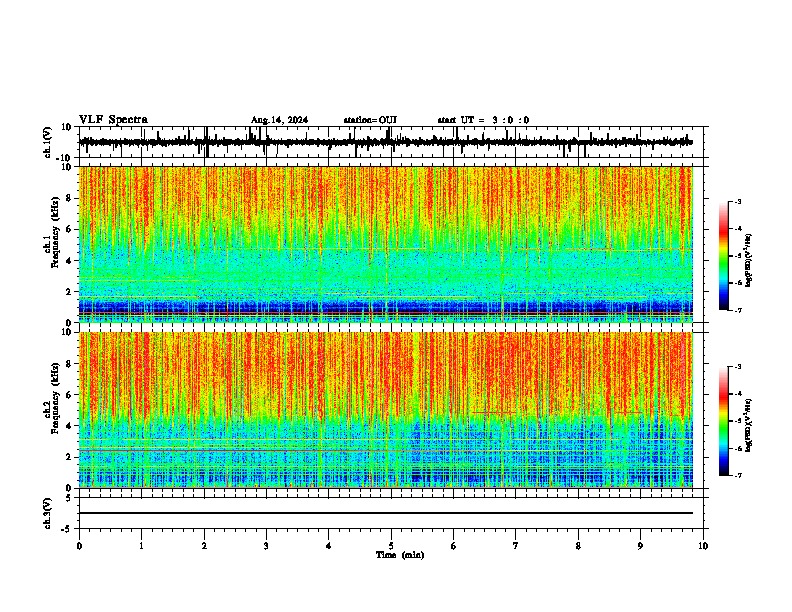792x612 pixels.
Task: Click the "-5" tick on ch.3(V) axis
Action: coord(67,529)
